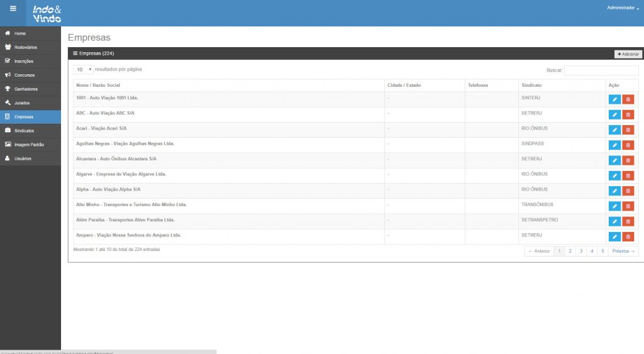
Task: Click the Indo & Vindo logo
Action: [47, 13]
